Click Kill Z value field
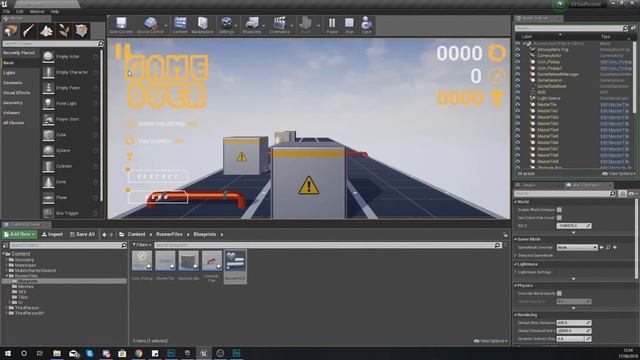Viewport: 640px width, 360px height. click(573, 226)
